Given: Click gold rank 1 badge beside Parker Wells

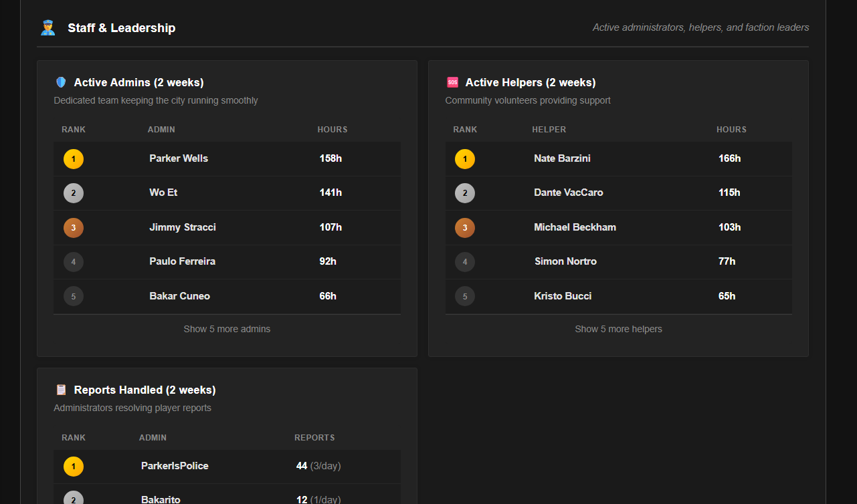Looking at the screenshot, I should click(x=74, y=159).
